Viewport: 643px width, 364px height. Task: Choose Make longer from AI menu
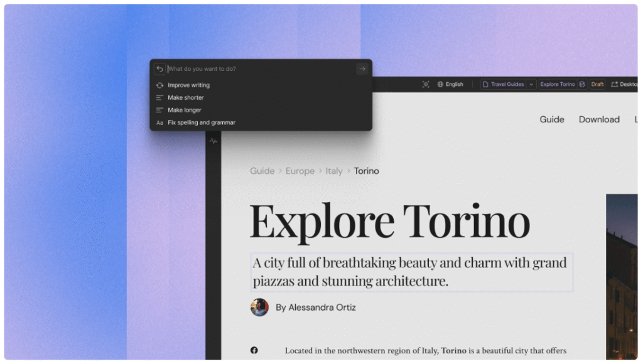pos(184,110)
